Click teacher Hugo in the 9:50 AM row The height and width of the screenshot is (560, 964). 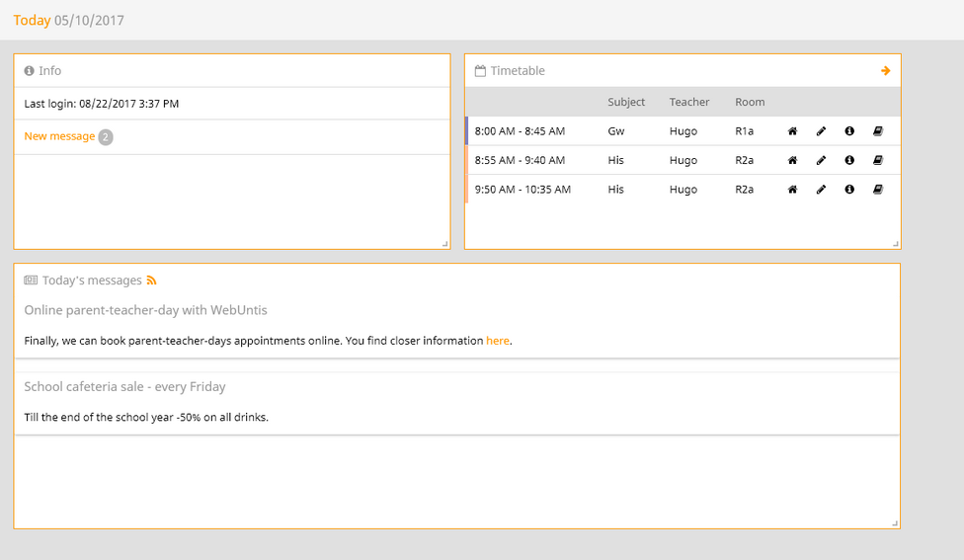tap(683, 190)
